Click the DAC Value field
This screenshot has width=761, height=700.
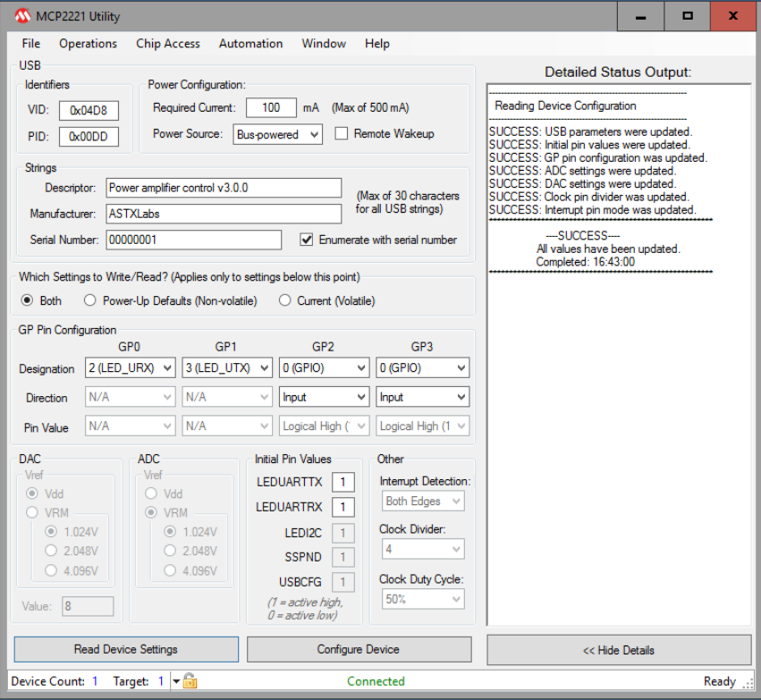[x=88, y=606]
